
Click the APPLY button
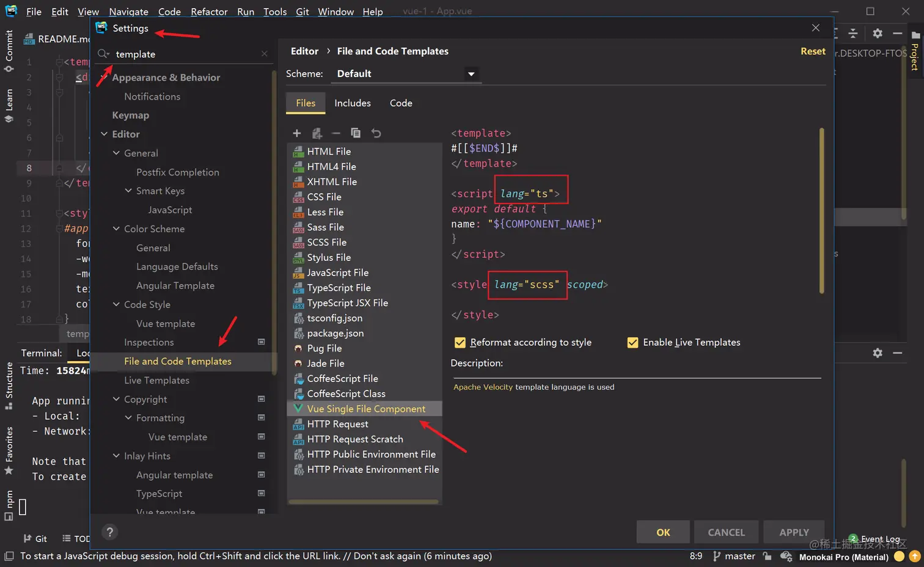click(794, 532)
